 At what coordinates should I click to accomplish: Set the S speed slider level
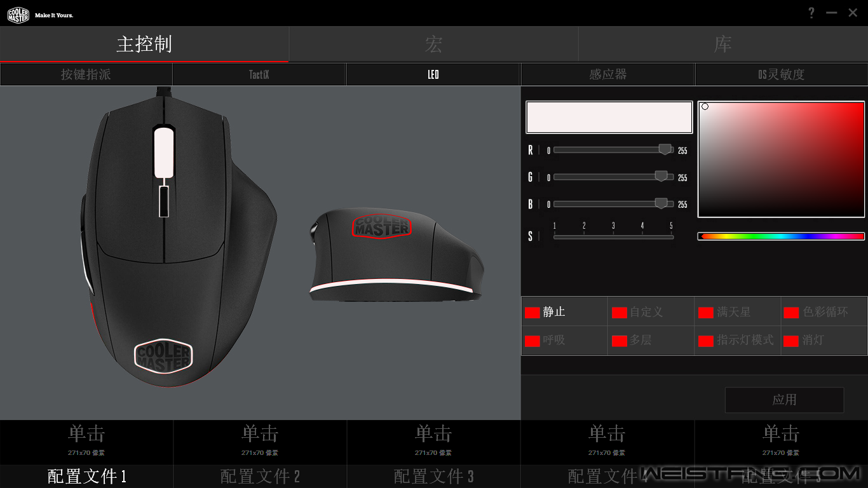coord(613,237)
